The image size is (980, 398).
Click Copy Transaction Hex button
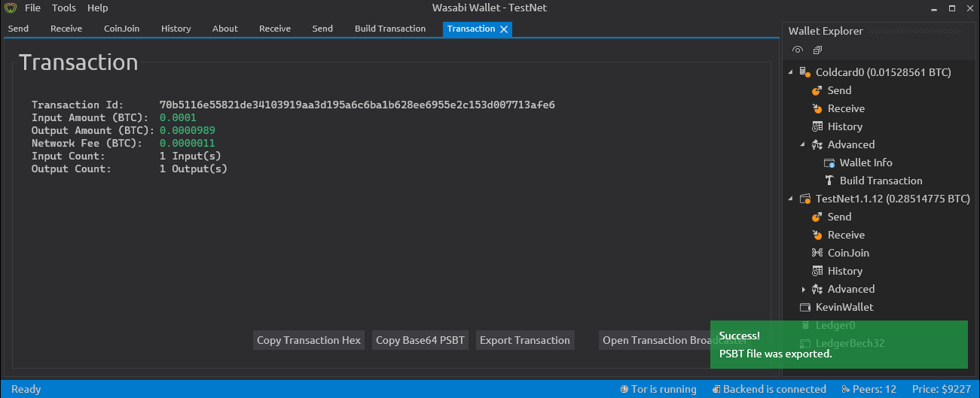309,340
